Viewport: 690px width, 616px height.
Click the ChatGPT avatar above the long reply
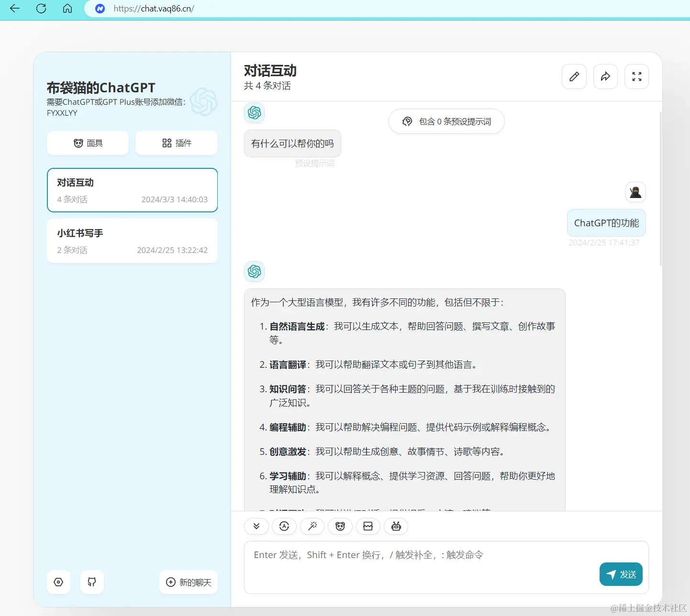pyautogui.click(x=255, y=272)
